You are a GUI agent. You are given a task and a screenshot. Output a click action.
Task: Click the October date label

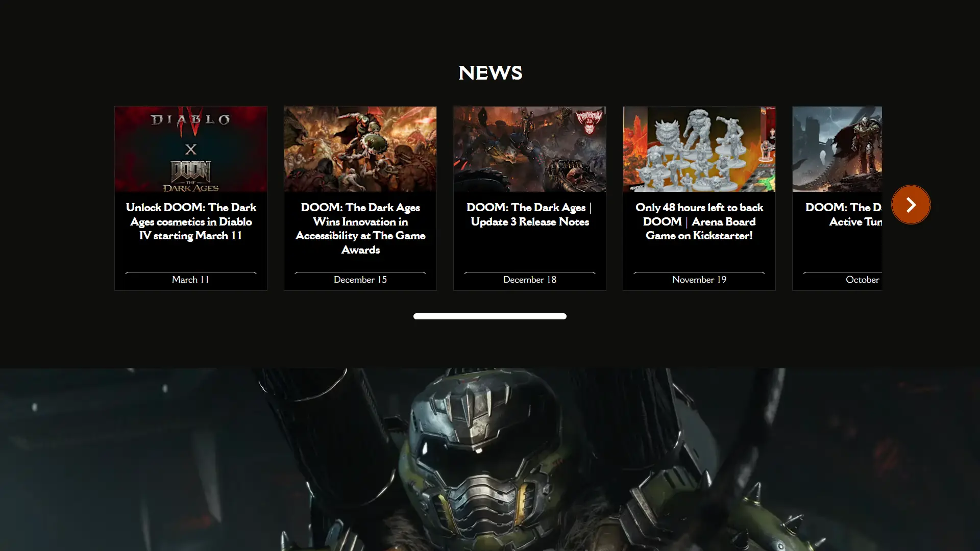click(862, 280)
